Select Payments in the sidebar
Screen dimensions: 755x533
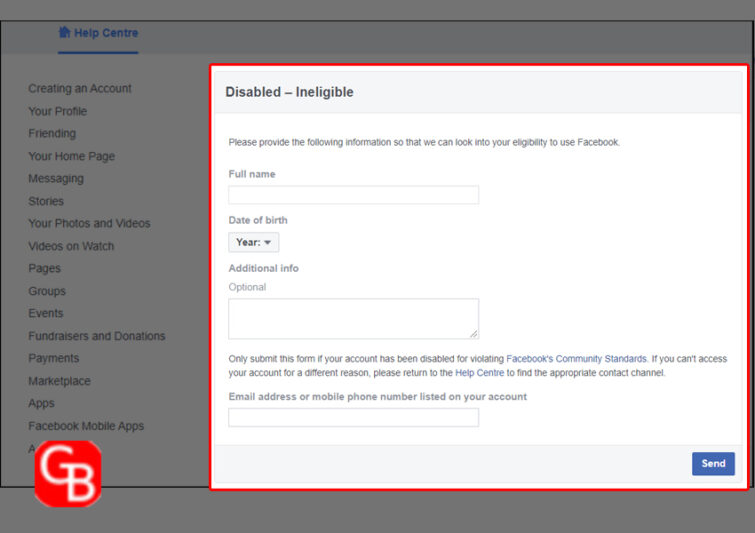[x=53, y=358]
